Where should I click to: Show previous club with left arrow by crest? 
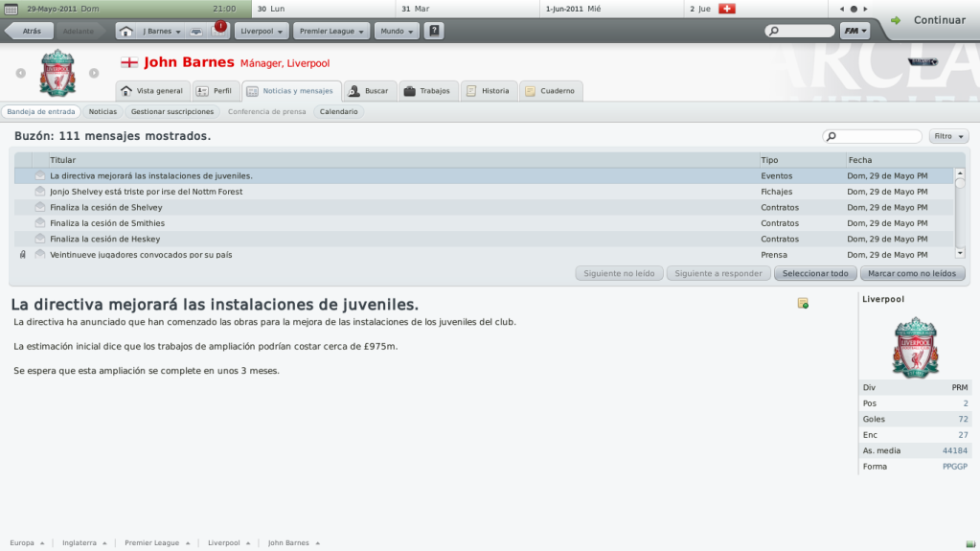pos(21,73)
